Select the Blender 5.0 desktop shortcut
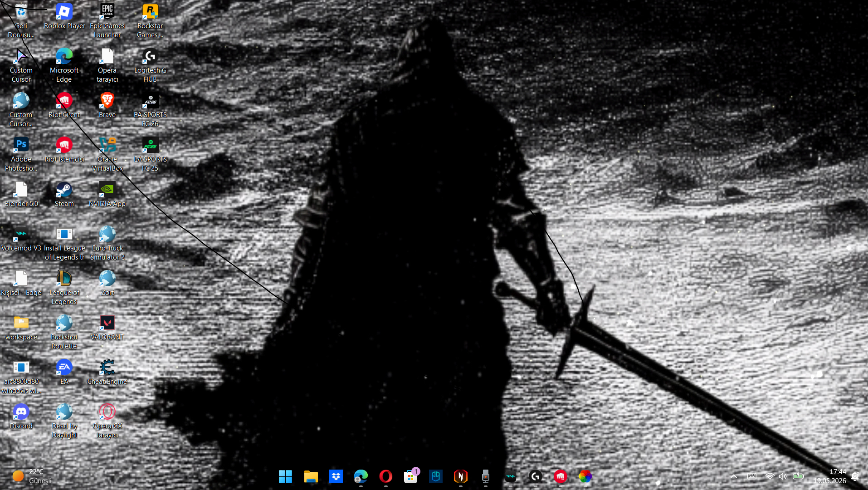The width and height of the screenshot is (868, 490). (21, 195)
